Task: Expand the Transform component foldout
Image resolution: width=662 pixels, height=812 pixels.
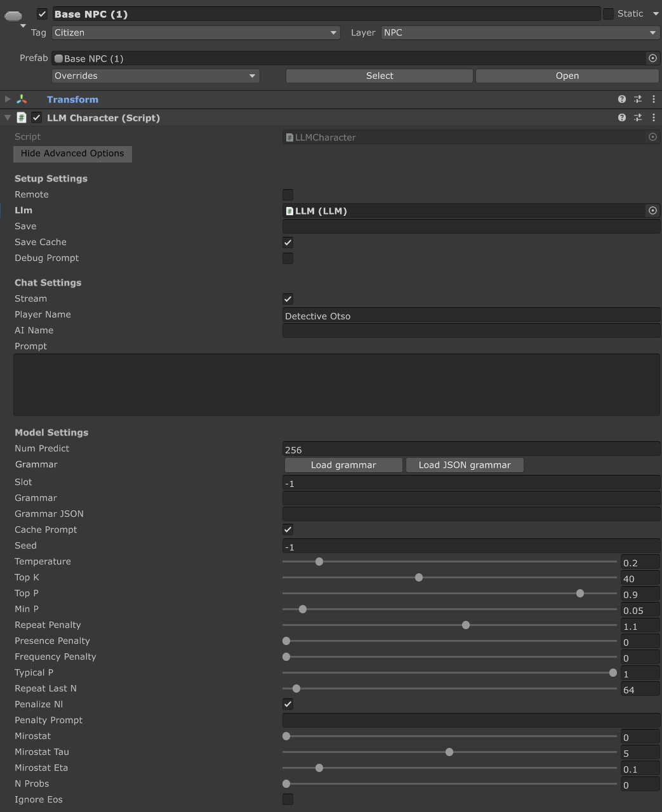Action: (8, 99)
